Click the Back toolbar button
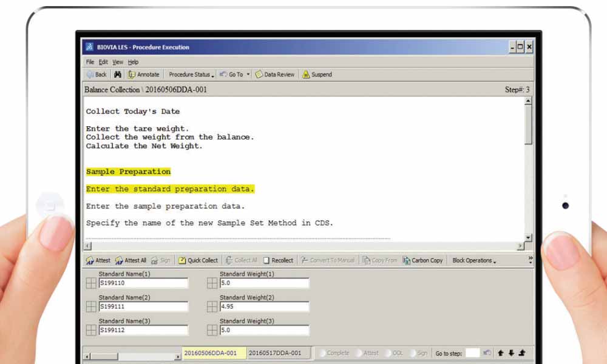 click(97, 74)
